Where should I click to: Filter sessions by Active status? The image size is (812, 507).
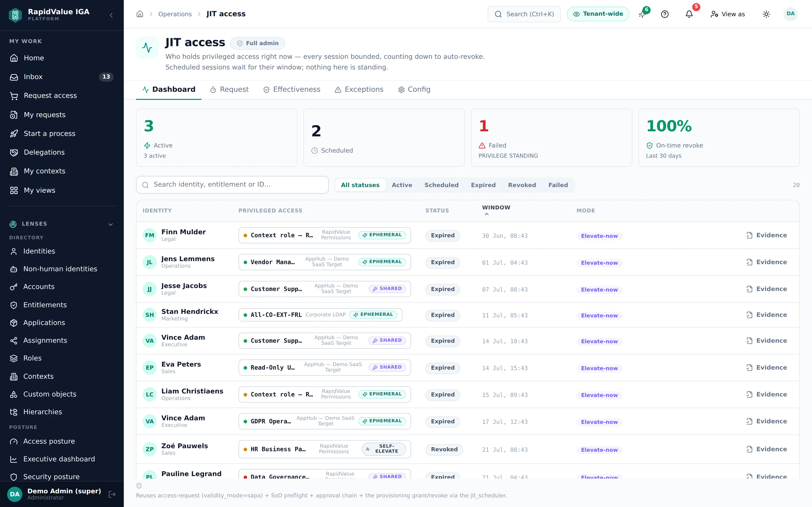tap(402, 185)
